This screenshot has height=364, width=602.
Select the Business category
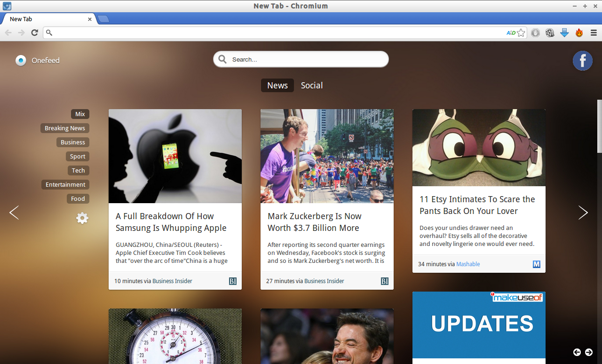point(73,142)
